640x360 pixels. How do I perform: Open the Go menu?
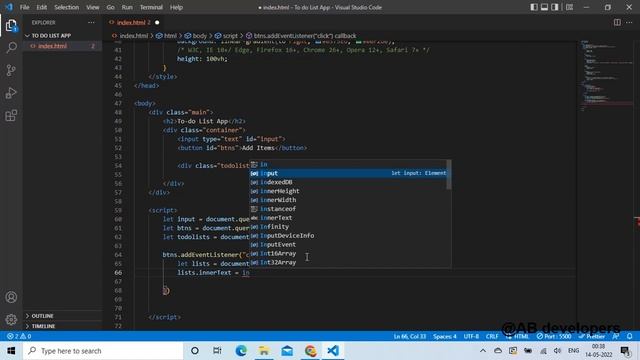point(111,7)
